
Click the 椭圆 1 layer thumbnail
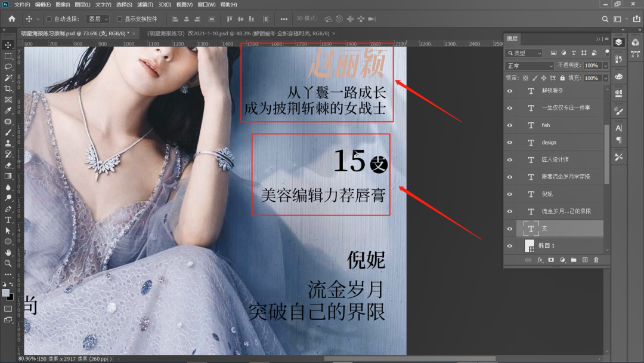tap(530, 245)
